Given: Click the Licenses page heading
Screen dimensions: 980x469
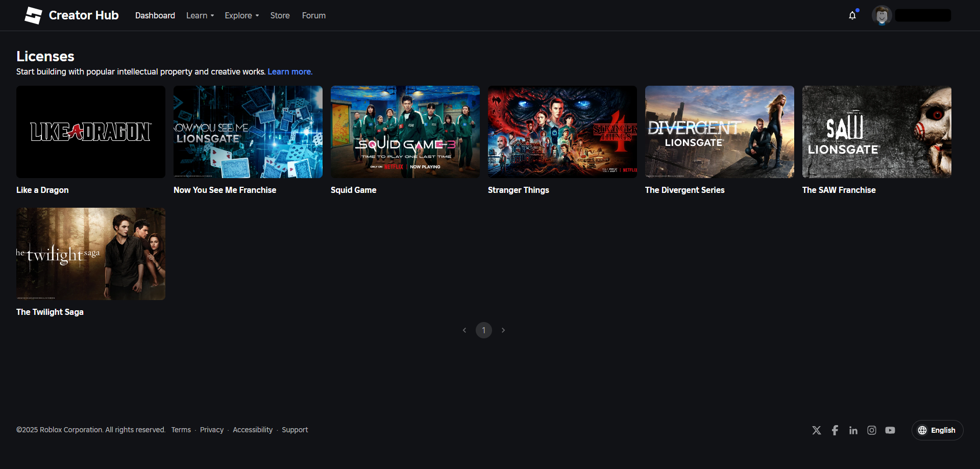Looking at the screenshot, I should (x=45, y=56).
